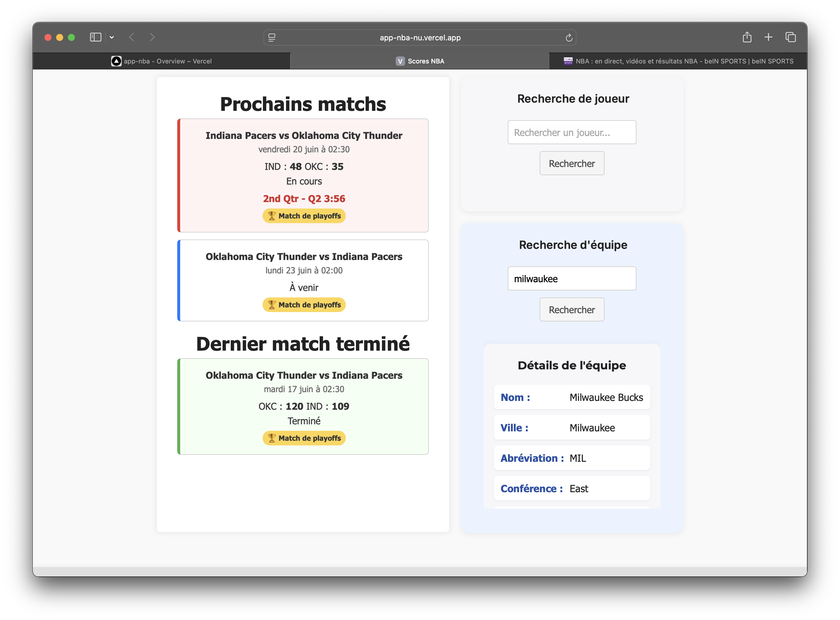Click the 'Recherche de joueur' heading
This screenshot has width=840, height=620.
[x=573, y=98]
